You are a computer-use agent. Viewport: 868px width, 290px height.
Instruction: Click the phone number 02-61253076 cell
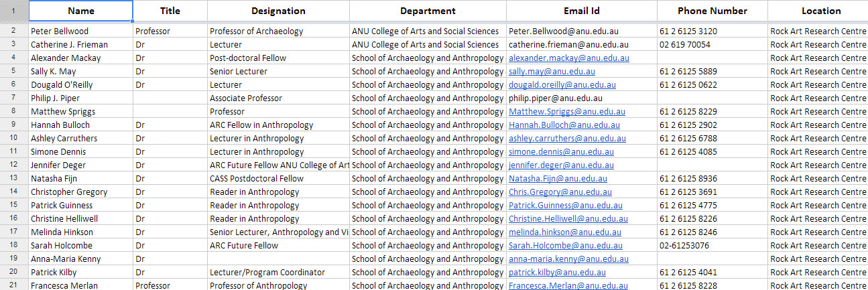pyautogui.click(x=712, y=246)
